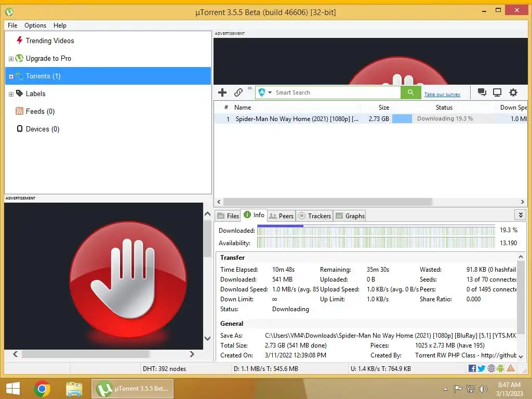Image resolution: width=532 pixels, height=399 pixels.
Task: Click the RSS Feeds icon
Action: pos(19,111)
